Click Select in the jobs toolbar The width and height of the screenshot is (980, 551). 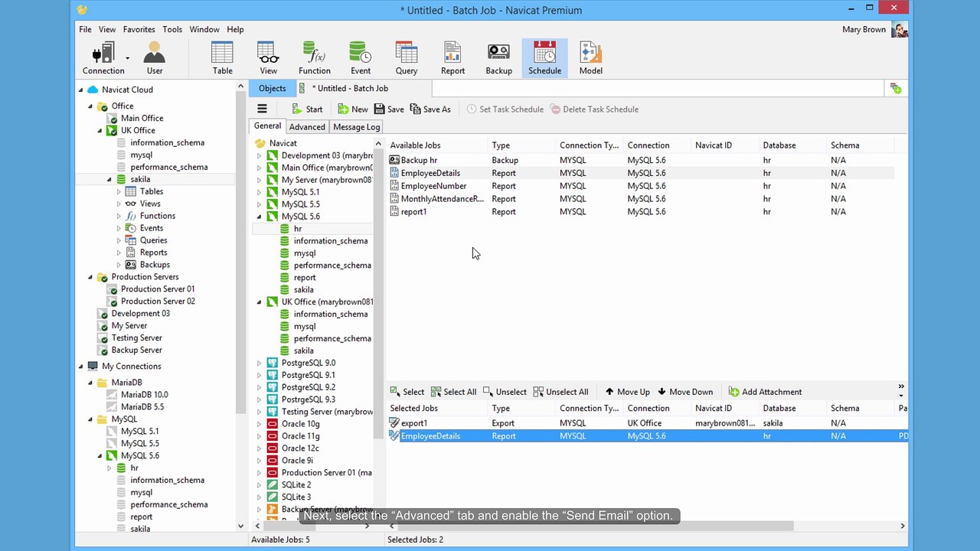coord(407,392)
